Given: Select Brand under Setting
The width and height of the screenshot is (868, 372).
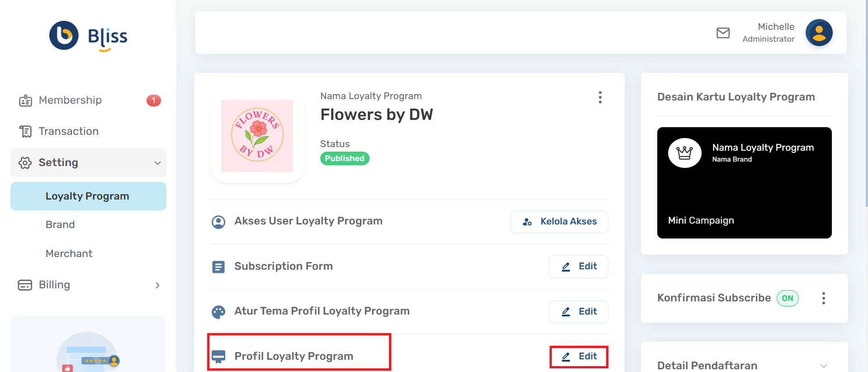Looking at the screenshot, I should click(x=60, y=224).
